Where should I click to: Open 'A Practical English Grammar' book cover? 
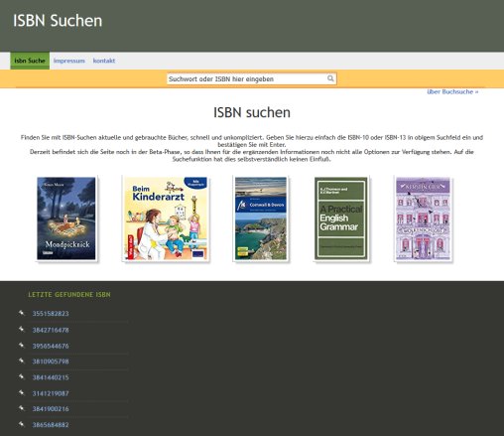(341, 218)
